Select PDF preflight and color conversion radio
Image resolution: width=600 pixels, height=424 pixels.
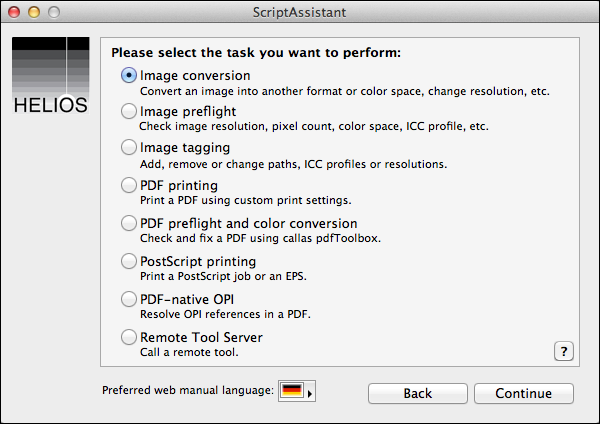(129, 223)
